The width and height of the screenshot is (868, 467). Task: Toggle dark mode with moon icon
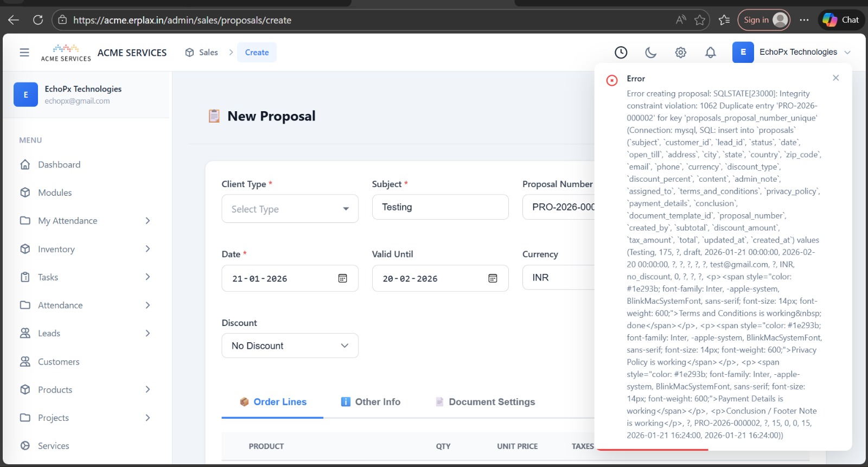coord(650,53)
